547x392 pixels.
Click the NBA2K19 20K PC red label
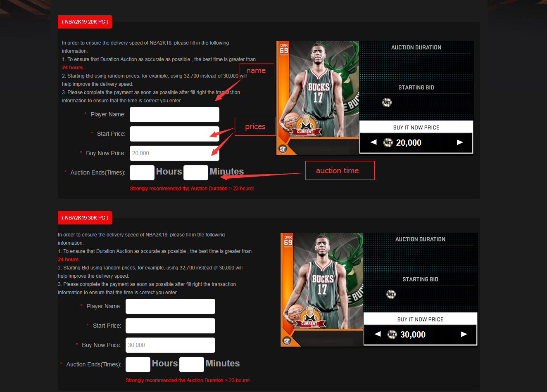[x=85, y=22]
